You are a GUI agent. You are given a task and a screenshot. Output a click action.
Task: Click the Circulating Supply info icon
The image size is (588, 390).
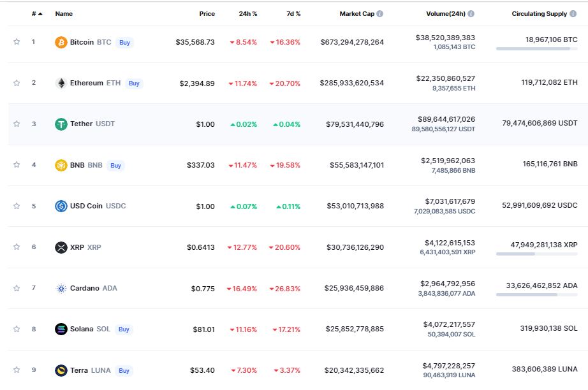coord(573,13)
